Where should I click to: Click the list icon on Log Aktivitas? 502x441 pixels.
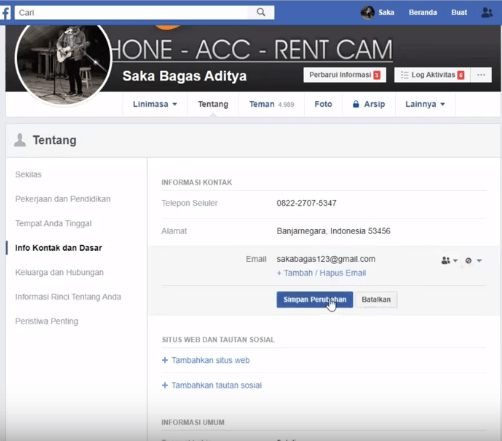pyautogui.click(x=405, y=75)
